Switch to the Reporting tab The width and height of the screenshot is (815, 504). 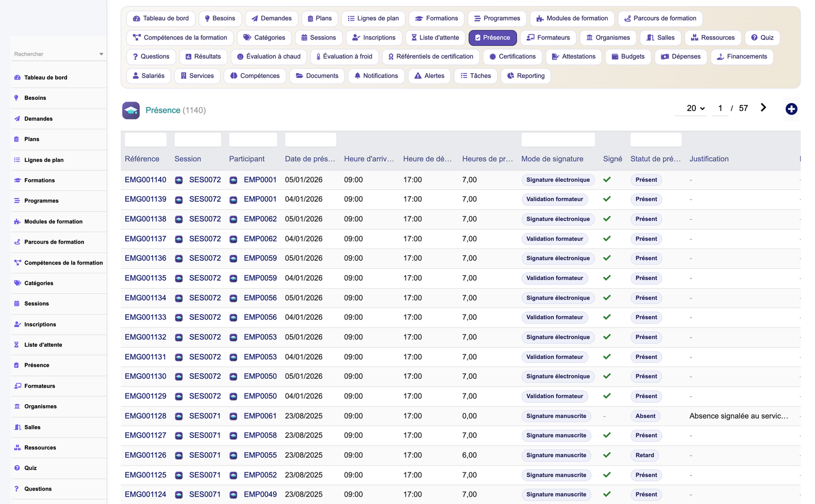(526, 76)
